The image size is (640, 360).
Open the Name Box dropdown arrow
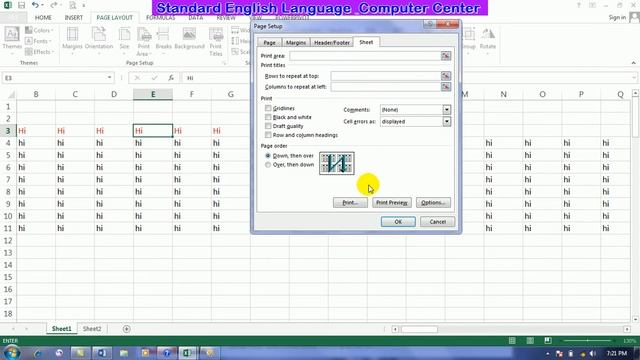[x=109, y=78]
